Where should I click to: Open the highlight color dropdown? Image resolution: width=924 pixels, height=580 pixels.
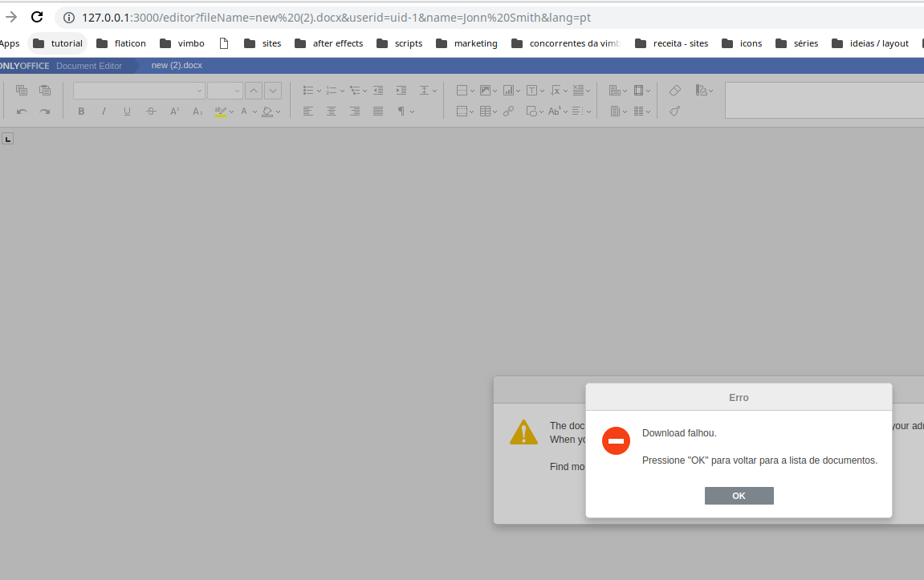(232, 111)
